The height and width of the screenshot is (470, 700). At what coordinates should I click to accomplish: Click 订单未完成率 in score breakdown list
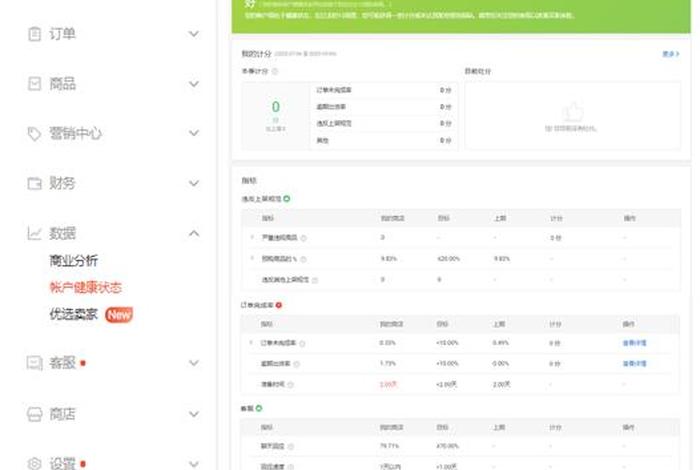coord(334,90)
